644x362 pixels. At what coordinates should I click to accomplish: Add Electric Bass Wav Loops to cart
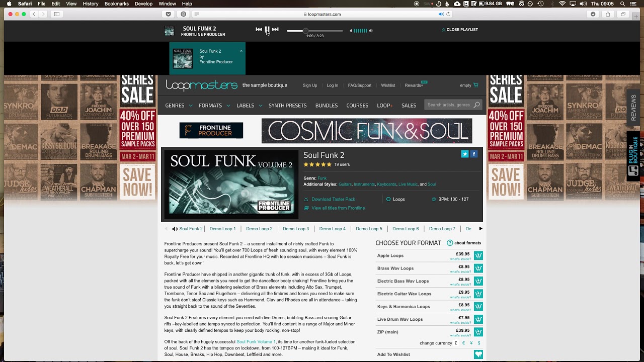(478, 281)
